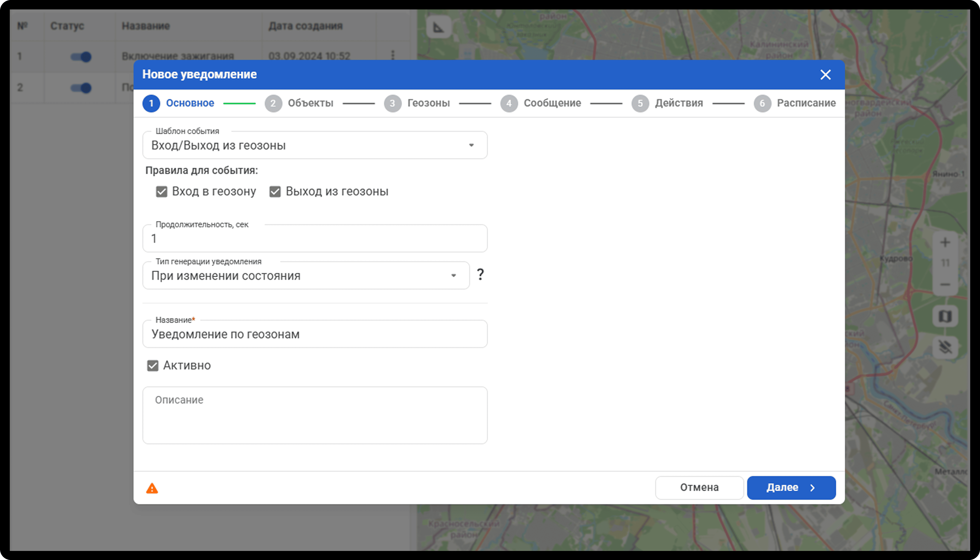
Task: Click into the Описание text area
Action: pyautogui.click(x=315, y=415)
